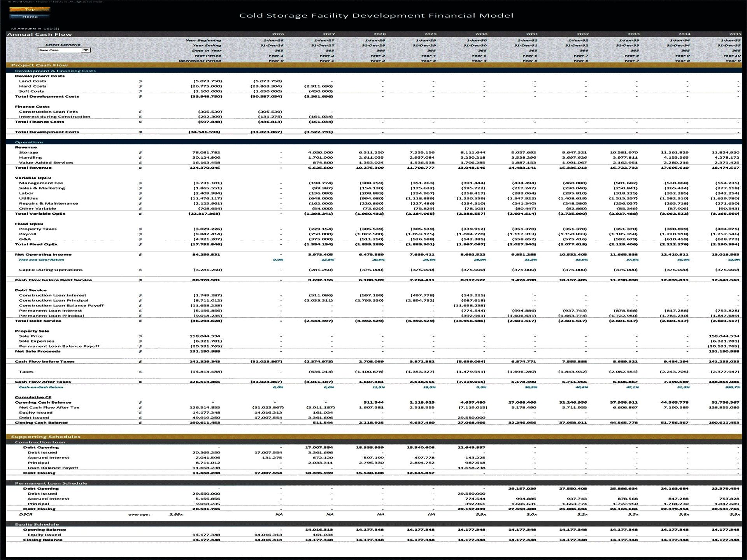The width and height of the screenshot is (747, 560).
Task: Click the Top navigation icon
Action: [30, 9]
